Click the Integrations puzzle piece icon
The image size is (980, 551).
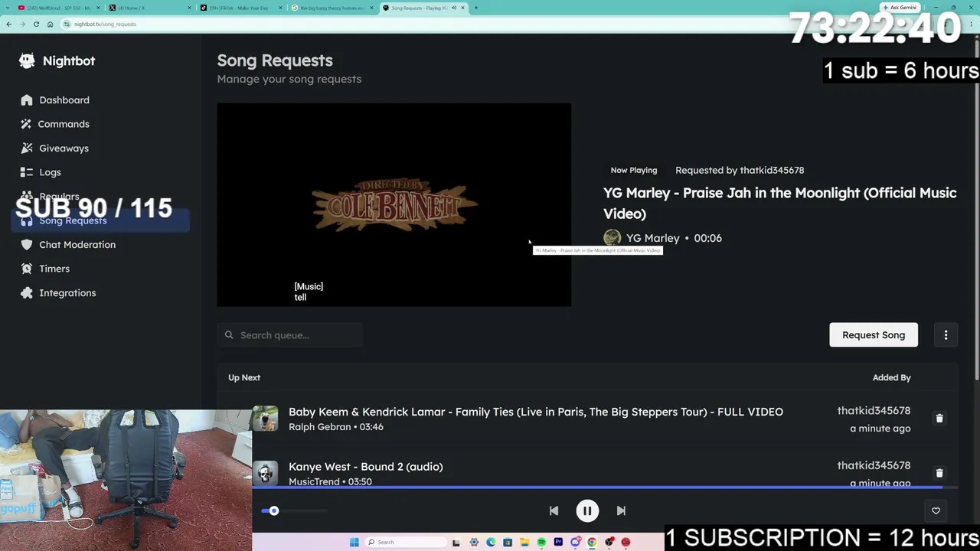(27, 293)
